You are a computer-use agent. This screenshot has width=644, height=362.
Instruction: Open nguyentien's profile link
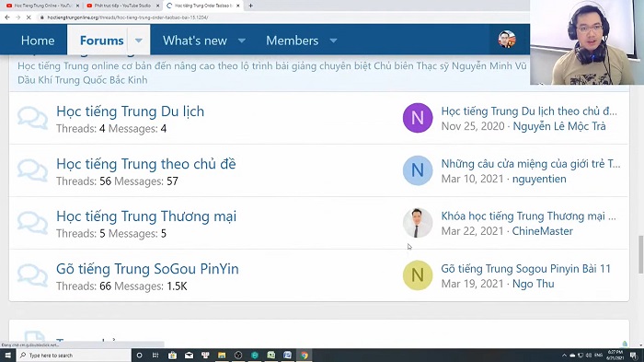click(x=539, y=179)
